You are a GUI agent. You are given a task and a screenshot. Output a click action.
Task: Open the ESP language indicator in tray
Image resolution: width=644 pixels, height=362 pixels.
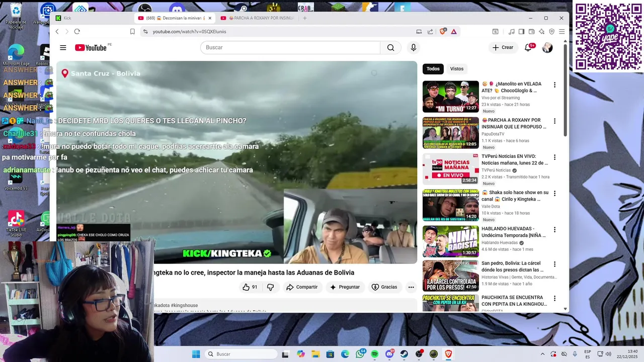point(588,354)
